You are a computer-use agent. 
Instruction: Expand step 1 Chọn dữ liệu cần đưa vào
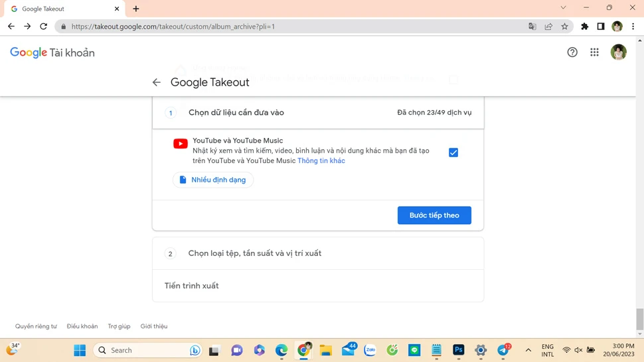tap(318, 112)
